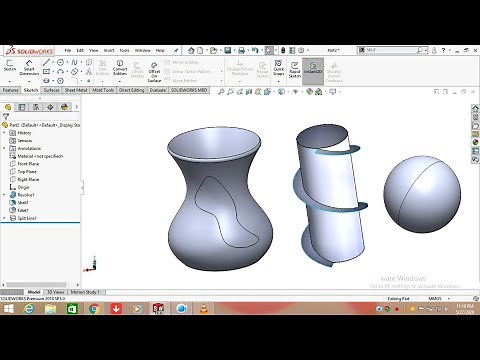Screen dimensions: 480x360
Task: Open the Circle tool dropdown arrow
Action: coord(67,62)
